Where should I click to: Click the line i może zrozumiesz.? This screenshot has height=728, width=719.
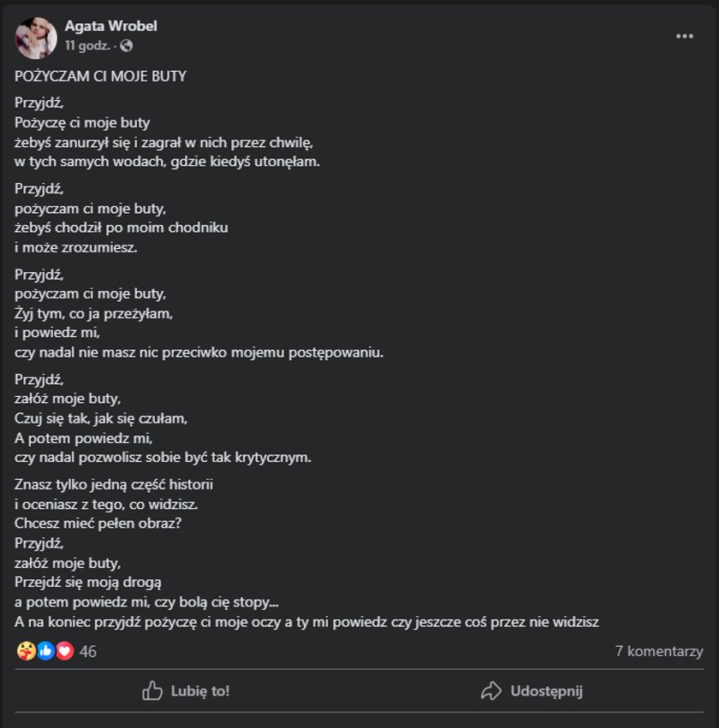coord(75,247)
